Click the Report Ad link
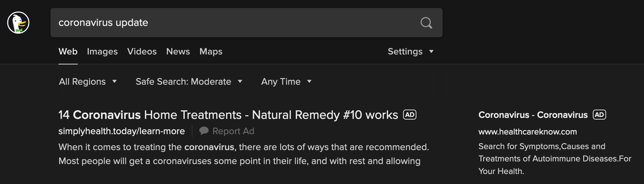This screenshot has width=644, height=184. (233, 131)
